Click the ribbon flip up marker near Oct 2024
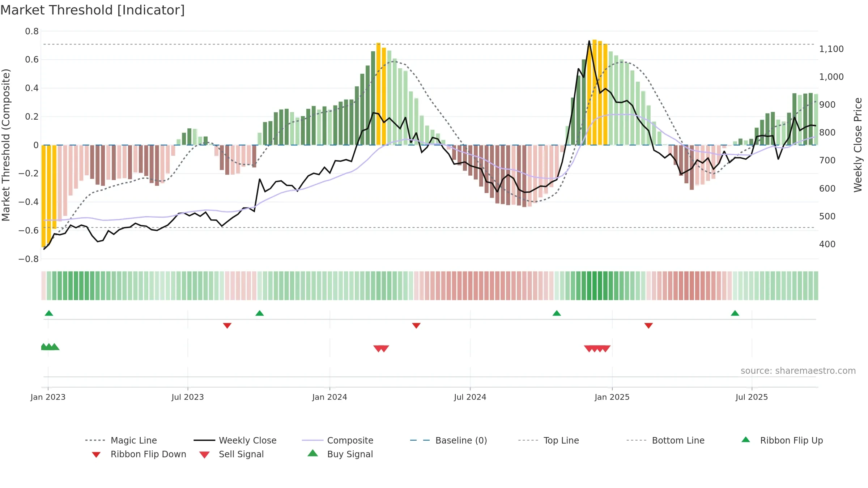Screen dimensions: 868x488 click(557, 313)
